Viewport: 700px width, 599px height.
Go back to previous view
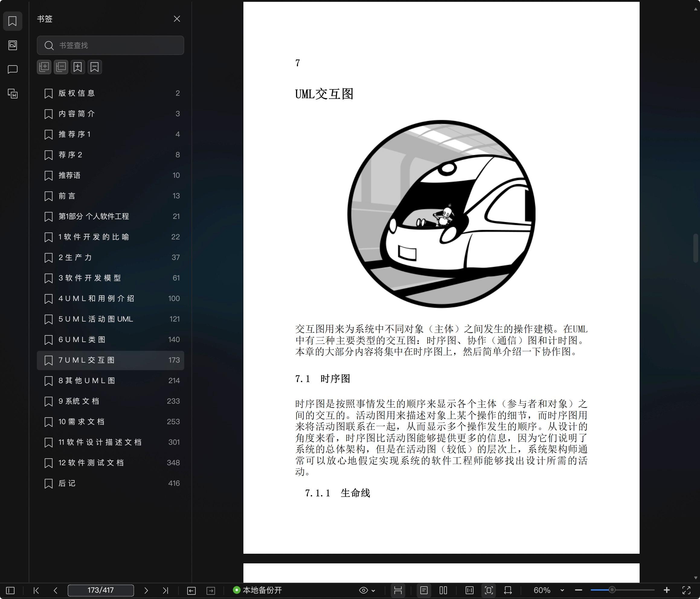point(191,590)
